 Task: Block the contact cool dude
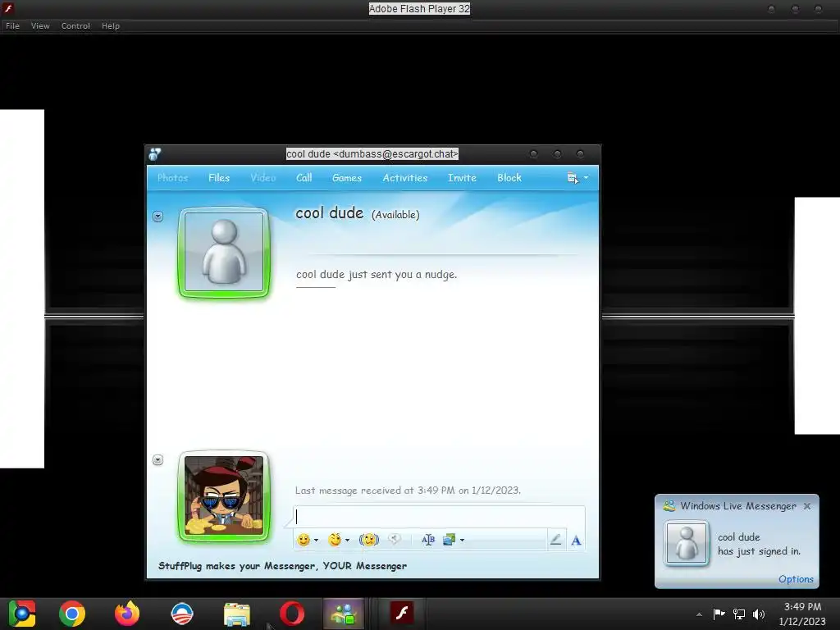[509, 178]
